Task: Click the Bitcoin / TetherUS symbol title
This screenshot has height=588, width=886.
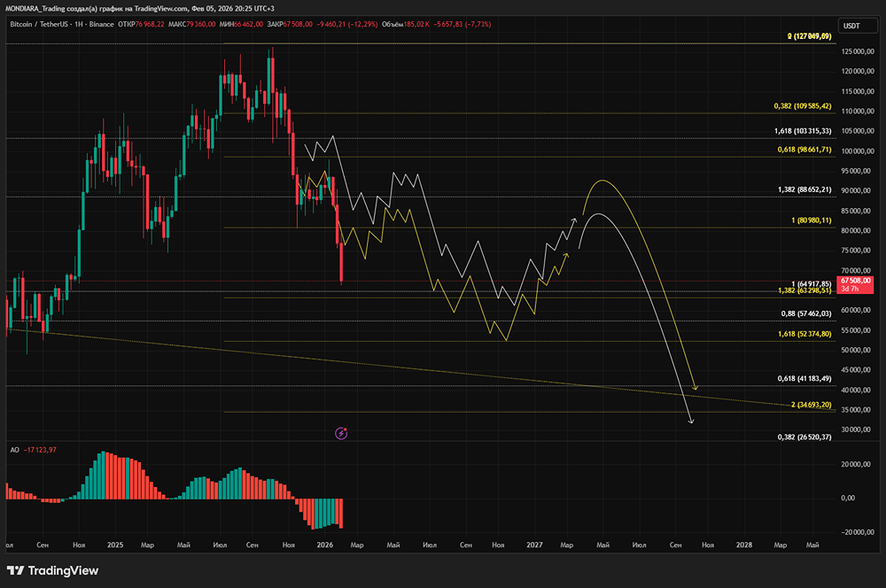Action: coord(62,24)
